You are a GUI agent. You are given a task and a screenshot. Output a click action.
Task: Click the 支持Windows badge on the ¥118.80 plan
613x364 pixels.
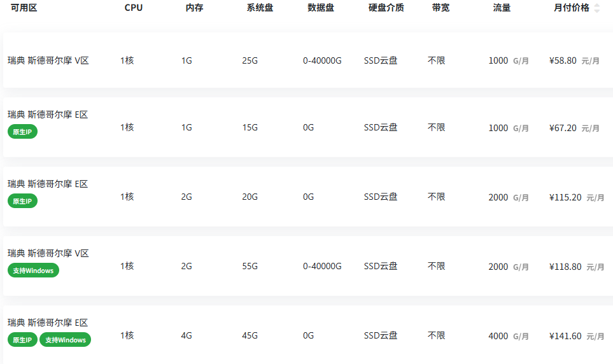(33, 270)
